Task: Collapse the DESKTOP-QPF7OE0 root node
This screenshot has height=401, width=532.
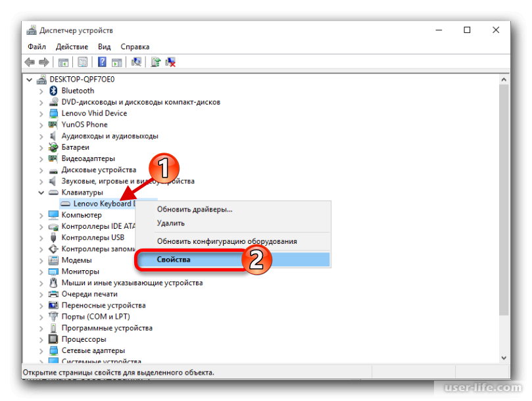Action: (x=30, y=80)
